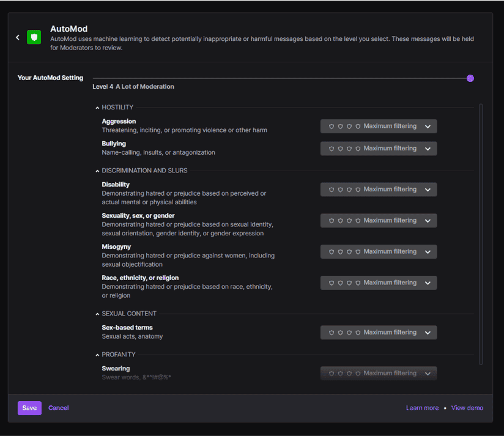The height and width of the screenshot is (436, 504).
Task: Open the Aggression Maximum filtering dropdown
Action: tap(428, 126)
